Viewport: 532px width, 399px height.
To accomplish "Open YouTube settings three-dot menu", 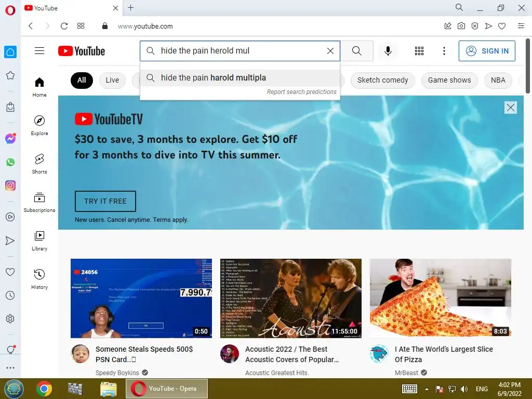I will click(x=444, y=51).
